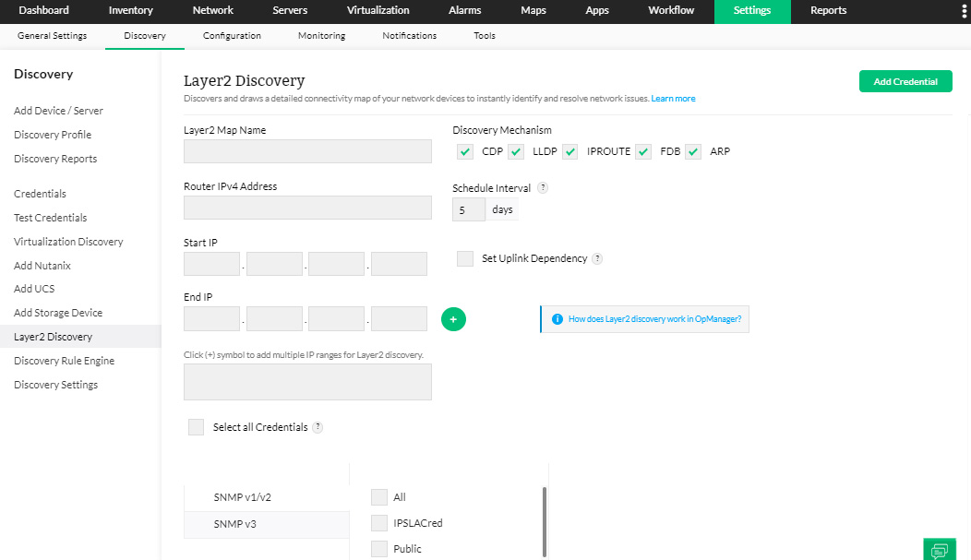Open the overflow menu in the top bar
Image resolution: width=971 pixels, height=560 pixels.
[963, 9]
